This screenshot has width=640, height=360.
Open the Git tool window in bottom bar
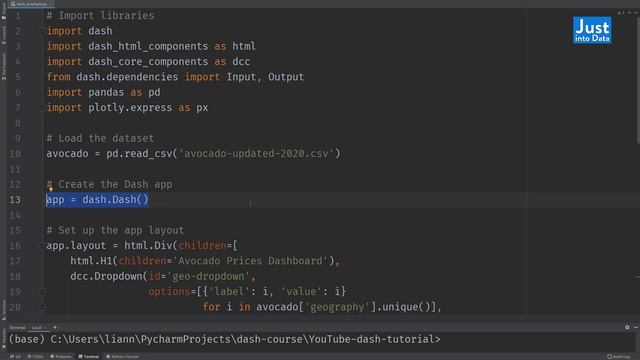tap(15, 357)
